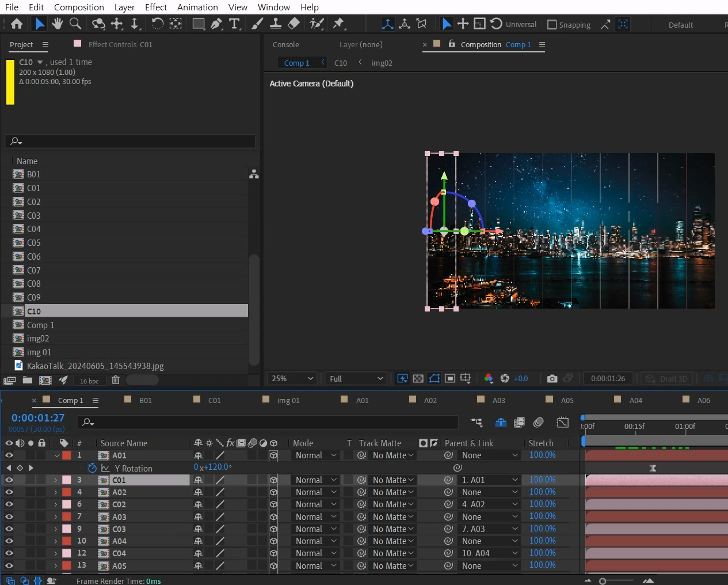Toggle Y Rotation stopwatch on A01

click(x=92, y=468)
